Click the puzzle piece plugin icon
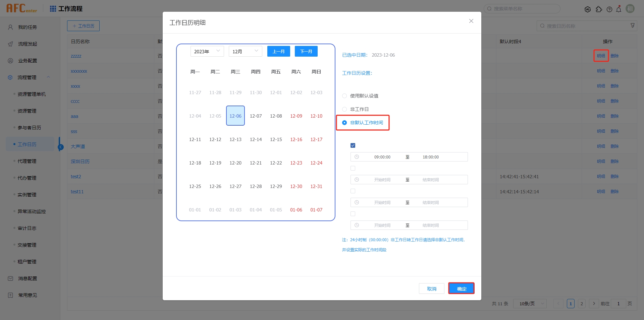 tap(599, 9)
